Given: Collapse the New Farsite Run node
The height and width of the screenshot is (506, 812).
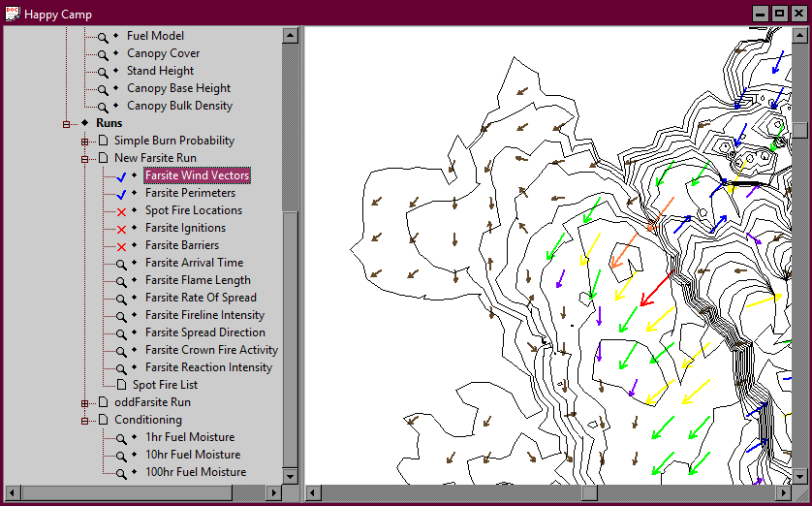Looking at the screenshot, I should pos(84,159).
